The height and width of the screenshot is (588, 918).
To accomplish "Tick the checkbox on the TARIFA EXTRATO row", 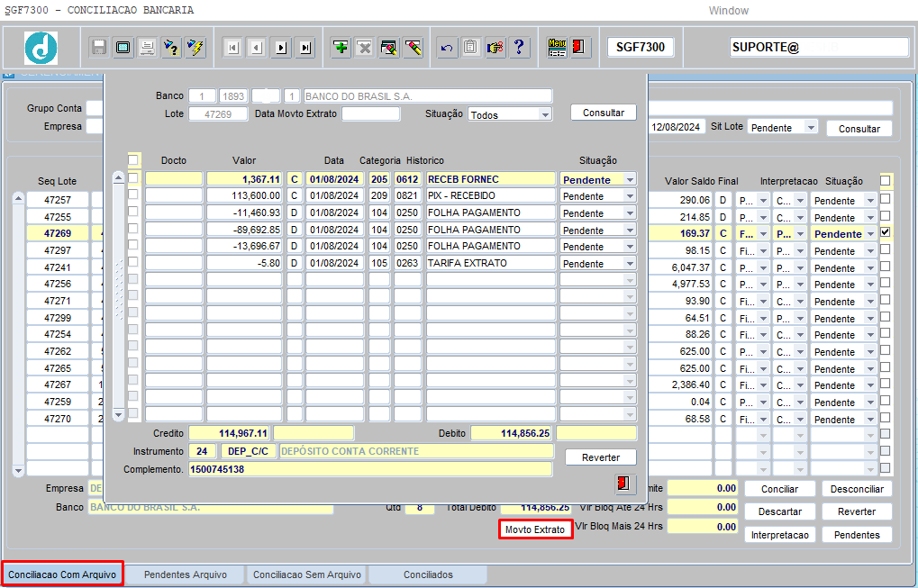I will click(133, 262).
